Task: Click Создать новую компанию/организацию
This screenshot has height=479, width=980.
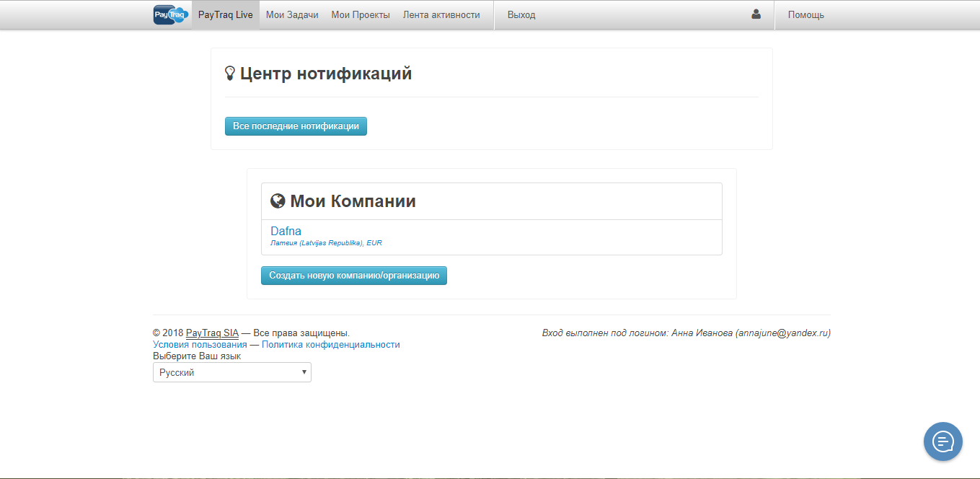Action: pyautogui.click(x=353, y=275)
